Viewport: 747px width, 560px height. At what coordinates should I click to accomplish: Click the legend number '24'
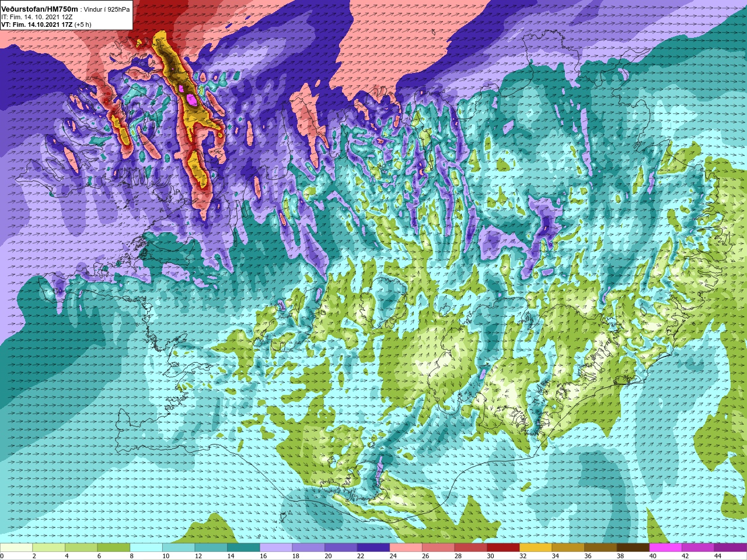coord(393,556)
